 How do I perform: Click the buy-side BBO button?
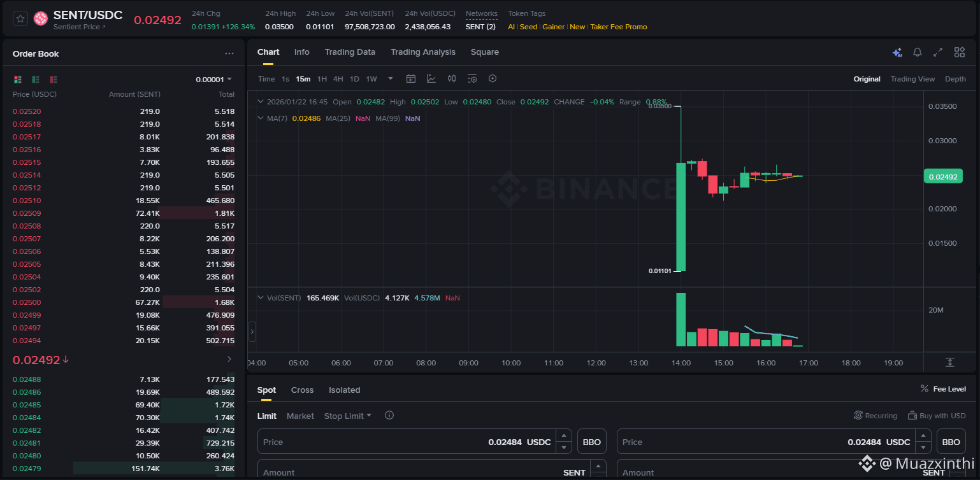592,442
